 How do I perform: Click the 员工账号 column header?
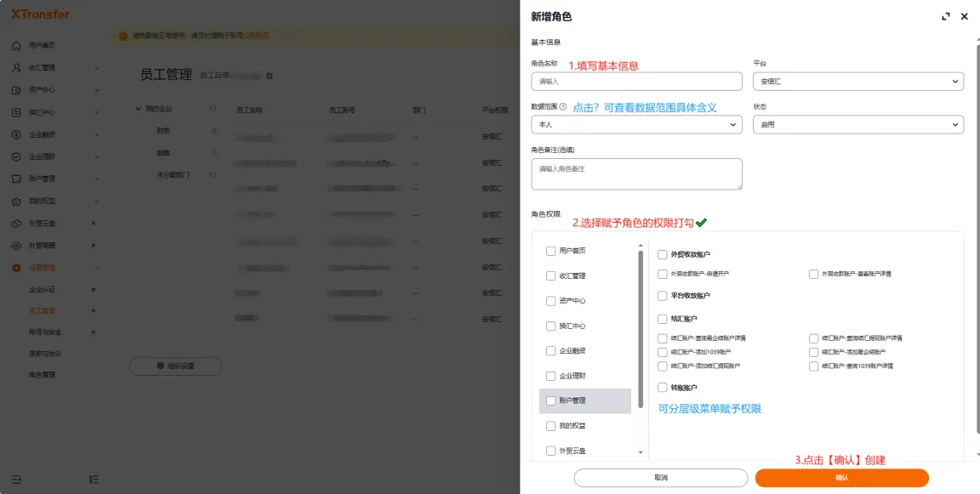click(x=342, y=110)
